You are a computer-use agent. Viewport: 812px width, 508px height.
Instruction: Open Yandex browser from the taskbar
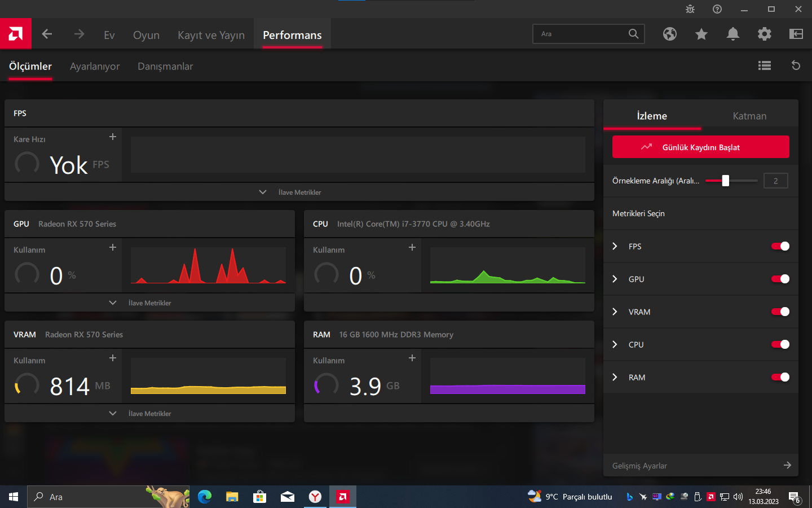315,497
